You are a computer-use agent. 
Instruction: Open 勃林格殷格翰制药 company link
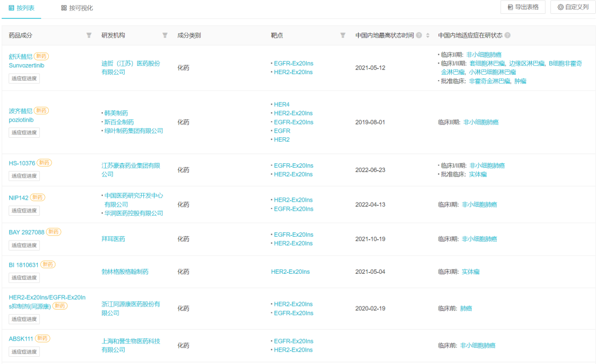coord(125,272)
